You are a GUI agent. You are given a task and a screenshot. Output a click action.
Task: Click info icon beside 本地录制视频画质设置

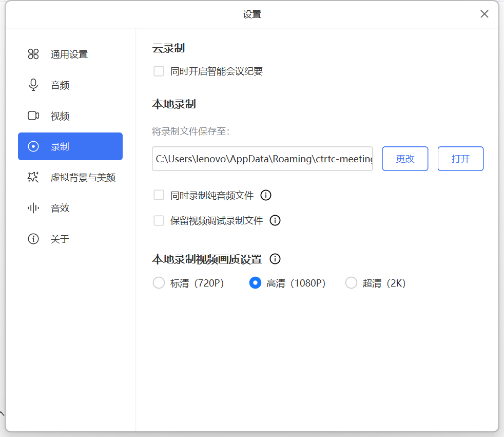[276, 259]
